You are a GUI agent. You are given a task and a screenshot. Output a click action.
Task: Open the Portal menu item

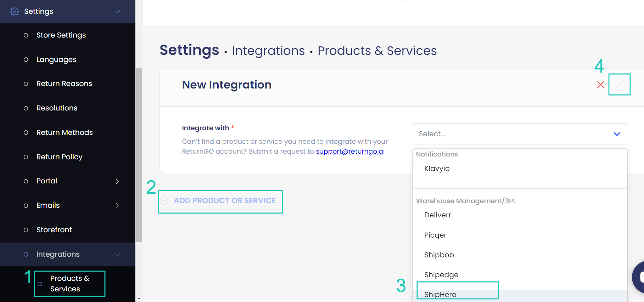pos(46,181)
